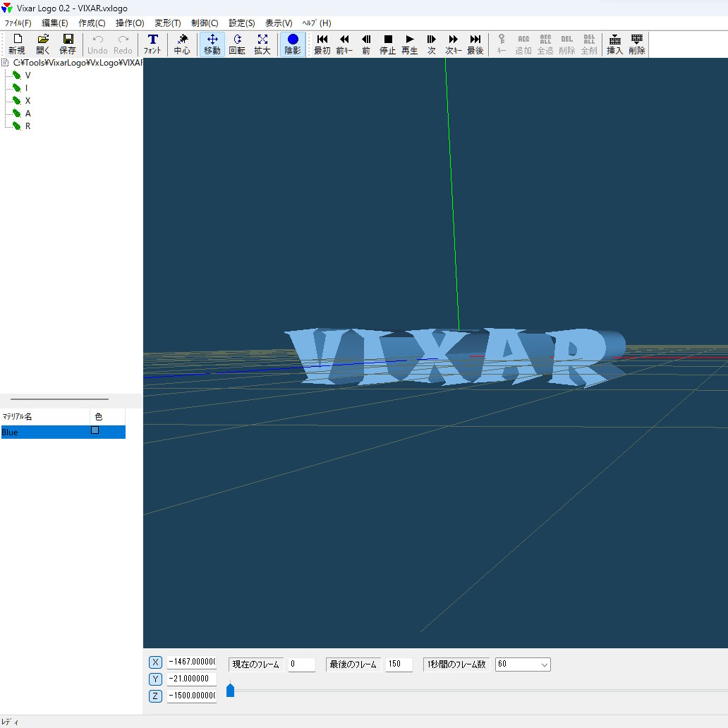The width and height of the screenshot is (728, 728).
Task: Select the 移動 (Move) tool
Action: coord(212,44)
